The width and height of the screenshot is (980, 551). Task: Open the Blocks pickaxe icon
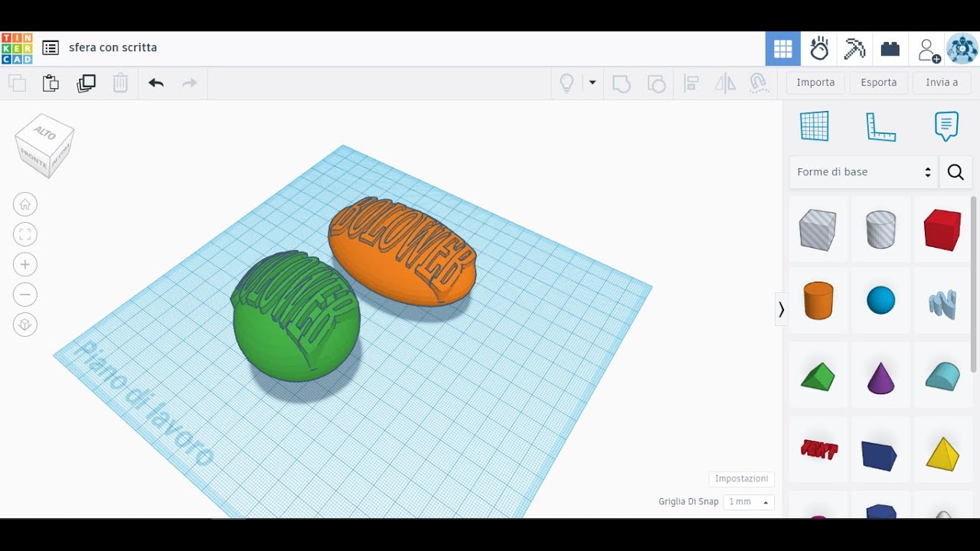[x=854, y=49]
